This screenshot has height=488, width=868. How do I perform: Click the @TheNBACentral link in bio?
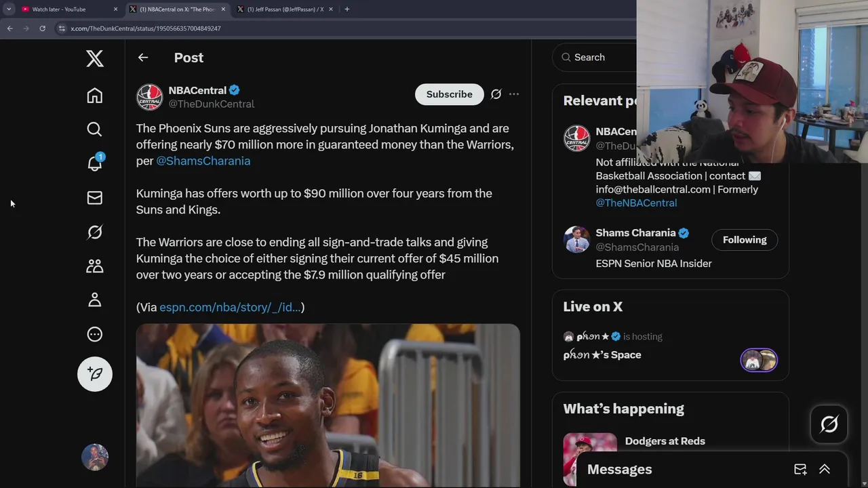[x=636, y=203]
